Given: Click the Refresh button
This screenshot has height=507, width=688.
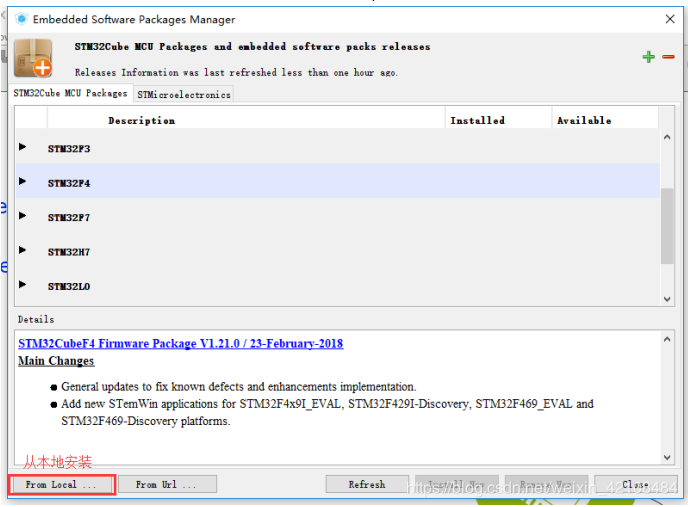Looking at the screenshot, I should click(x=367, y=485).
